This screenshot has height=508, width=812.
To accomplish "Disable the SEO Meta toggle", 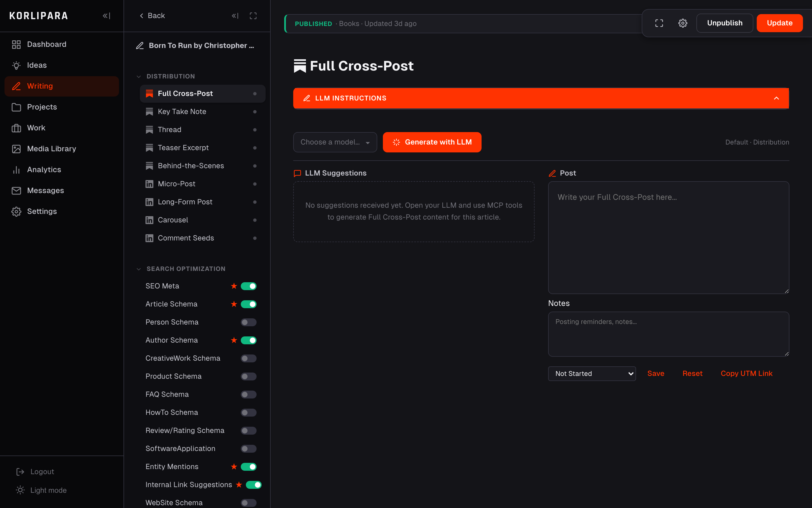I will coord(249,286).
